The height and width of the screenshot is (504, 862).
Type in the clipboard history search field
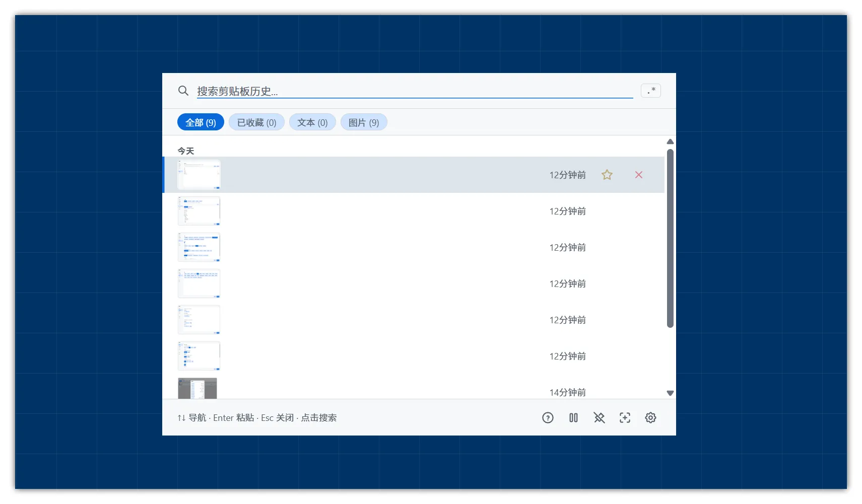pyautogui.click(x=413, y=91)
